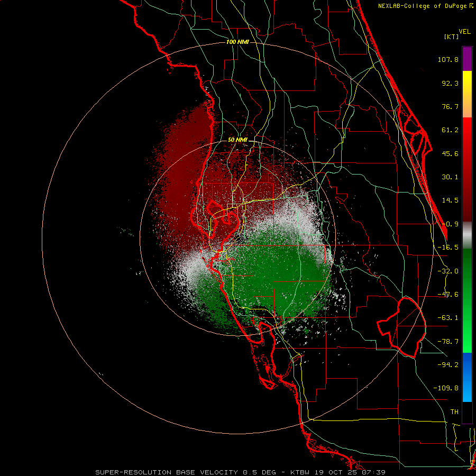
Task: Click the KTBW 19 OCT 25 07:39 timestamp
Action: pos(338,472)
